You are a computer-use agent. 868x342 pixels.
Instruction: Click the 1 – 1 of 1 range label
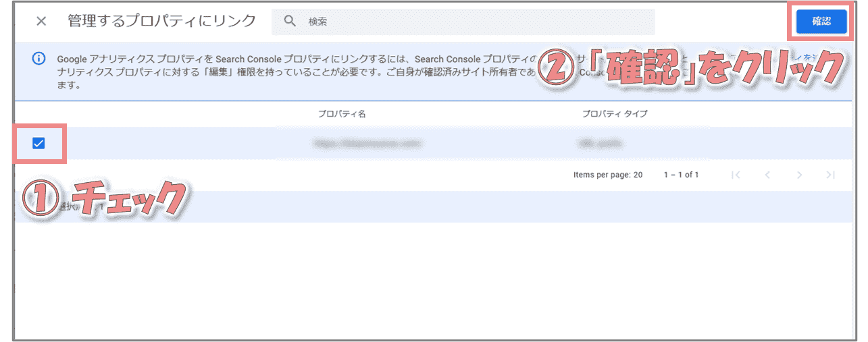pyautogui.click(x=681, y=175)
